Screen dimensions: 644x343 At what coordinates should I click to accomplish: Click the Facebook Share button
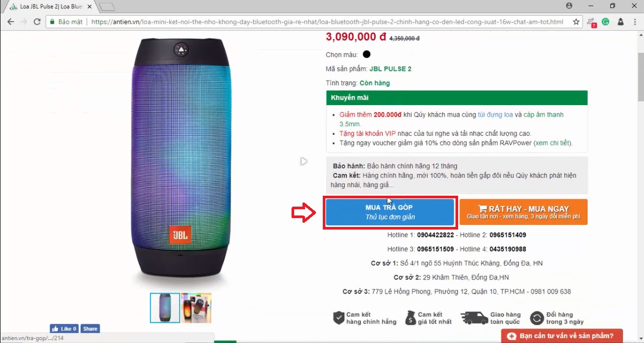90,328
